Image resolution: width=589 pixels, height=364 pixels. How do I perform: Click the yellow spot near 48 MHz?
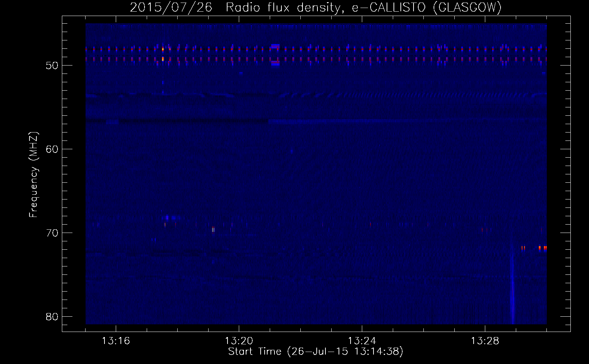click(163, 49)
